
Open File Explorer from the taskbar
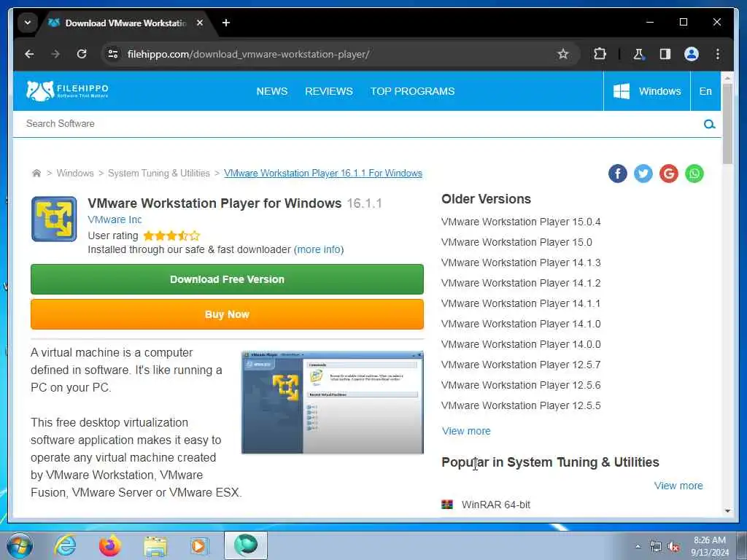155,545
